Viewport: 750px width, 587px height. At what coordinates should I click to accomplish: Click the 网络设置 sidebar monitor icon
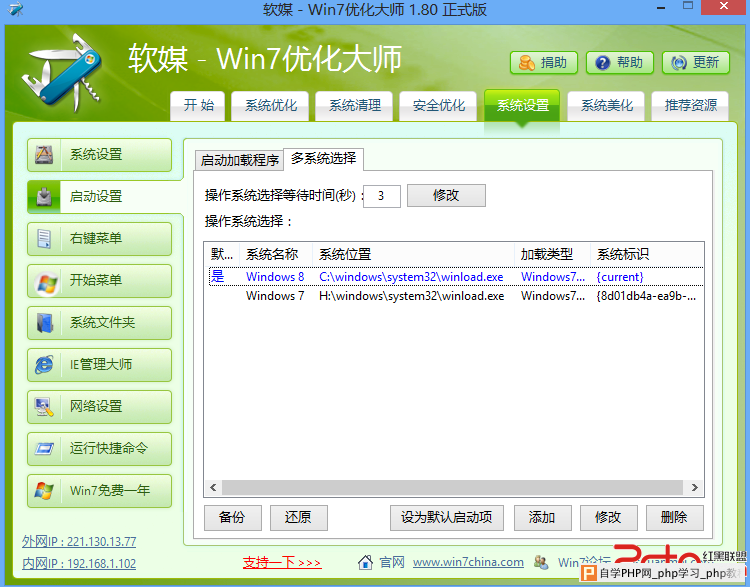[44, 407]
